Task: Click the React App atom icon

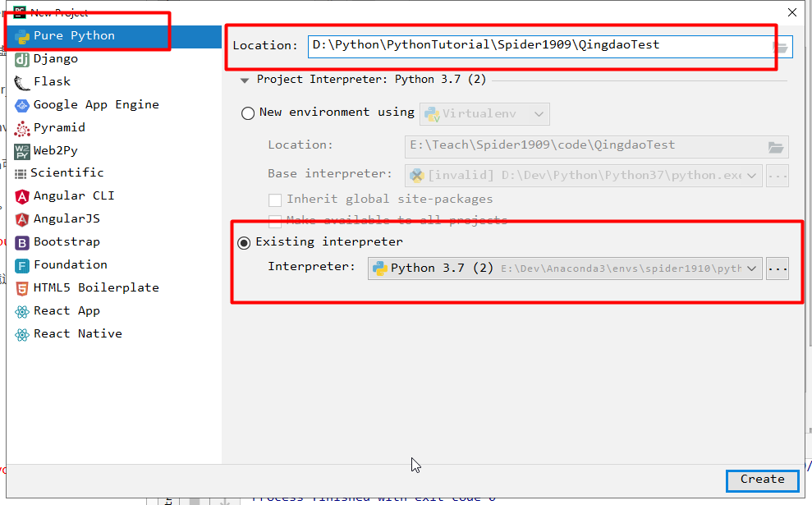Action: 21,311
